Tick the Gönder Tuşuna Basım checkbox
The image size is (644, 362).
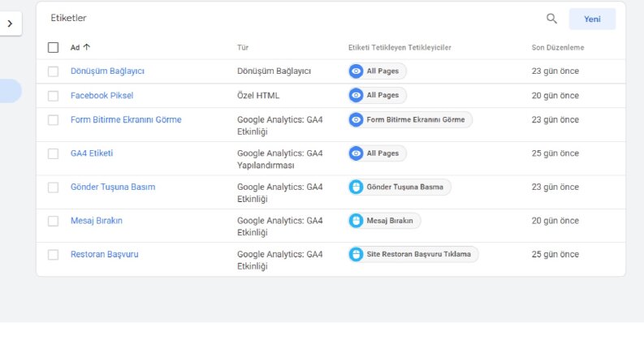pos(53,187)
